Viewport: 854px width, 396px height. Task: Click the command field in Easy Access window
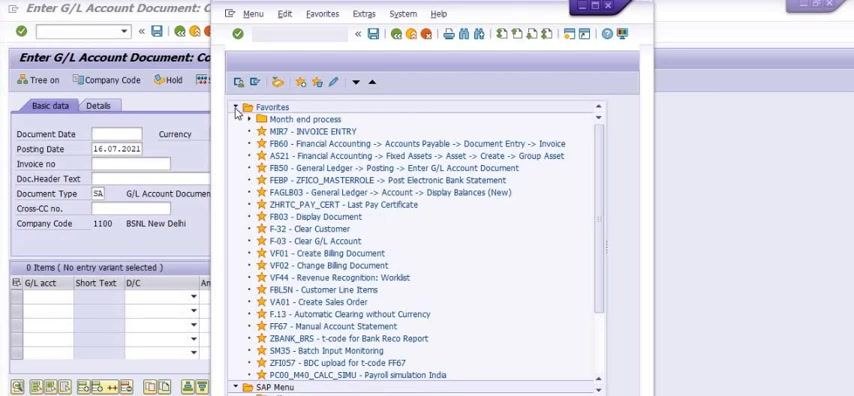pos(300,34)
